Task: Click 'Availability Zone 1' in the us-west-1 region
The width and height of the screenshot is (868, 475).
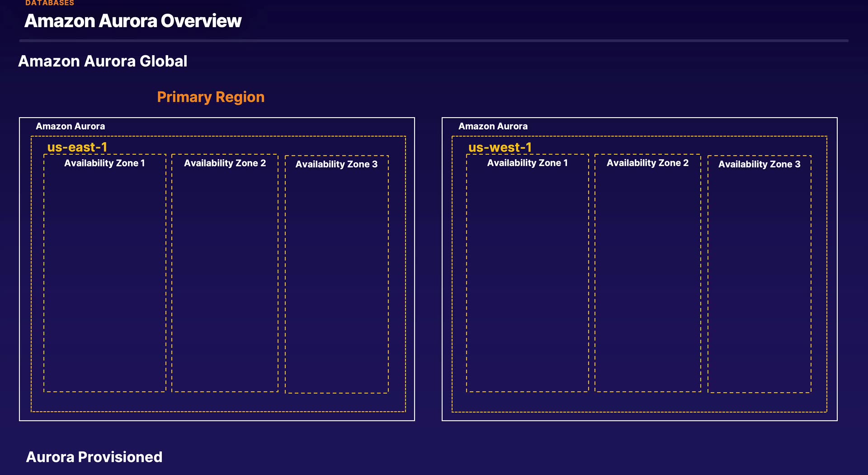Action: click(527, 163)
